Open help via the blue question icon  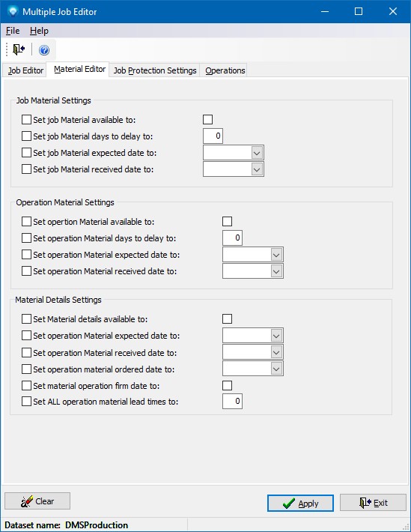[44, 50]
